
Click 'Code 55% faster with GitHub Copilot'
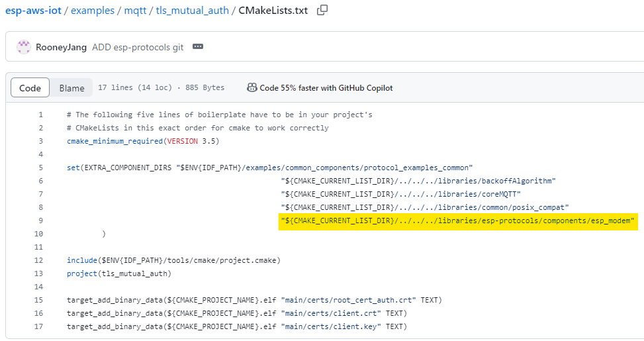[326, 88]
